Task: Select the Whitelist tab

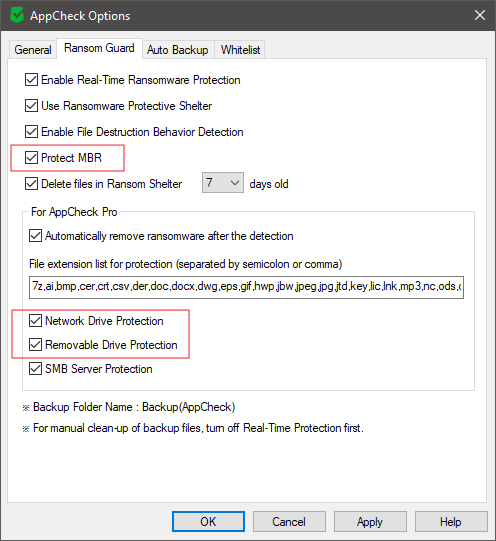Action: point(240,50)
